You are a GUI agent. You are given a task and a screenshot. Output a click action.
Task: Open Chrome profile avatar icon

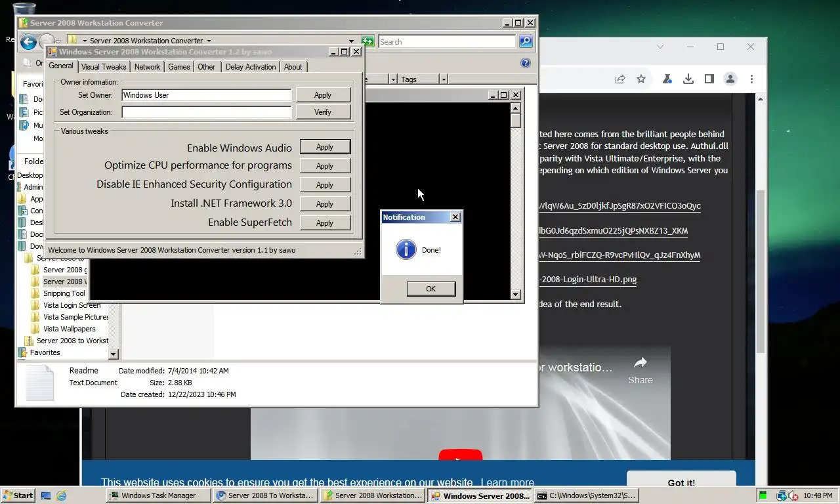click(730, 79)
